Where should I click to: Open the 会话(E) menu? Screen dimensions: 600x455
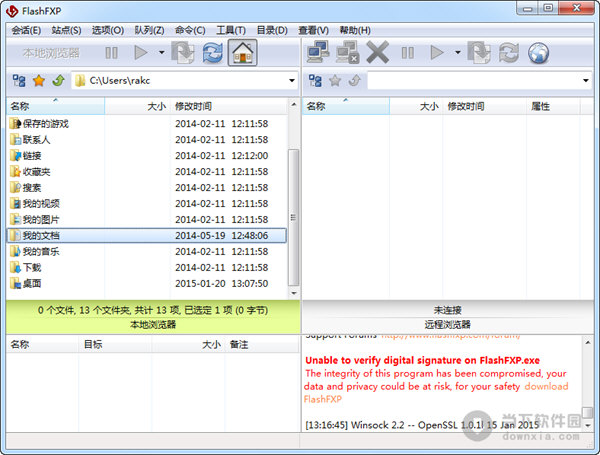26,30
